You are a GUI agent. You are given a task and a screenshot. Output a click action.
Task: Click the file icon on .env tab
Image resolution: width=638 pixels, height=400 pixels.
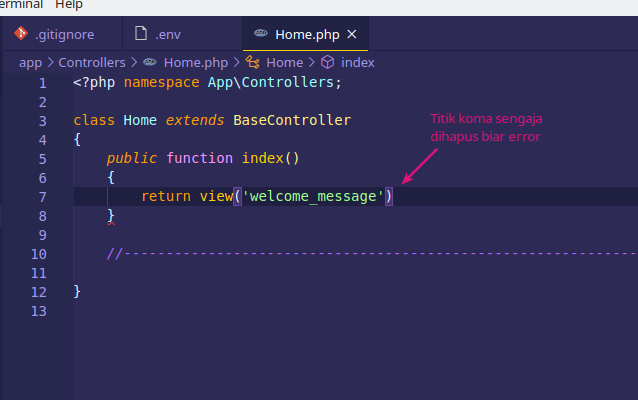pos(141,35)
